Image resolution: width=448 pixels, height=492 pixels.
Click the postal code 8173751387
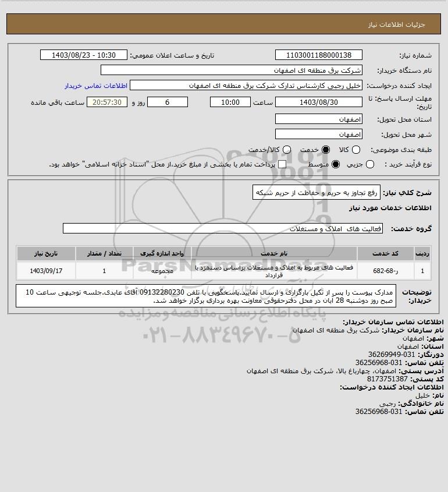click(x=387, y=379)
